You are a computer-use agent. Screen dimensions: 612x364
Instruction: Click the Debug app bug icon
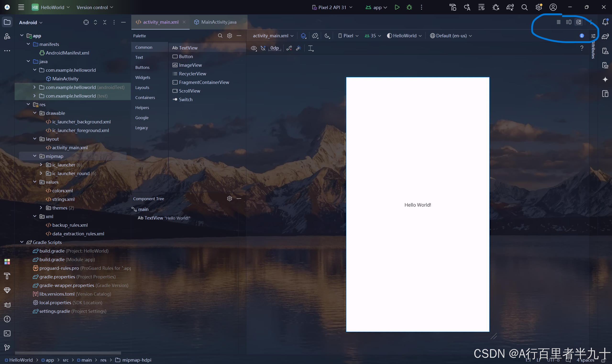coord(409,7)
